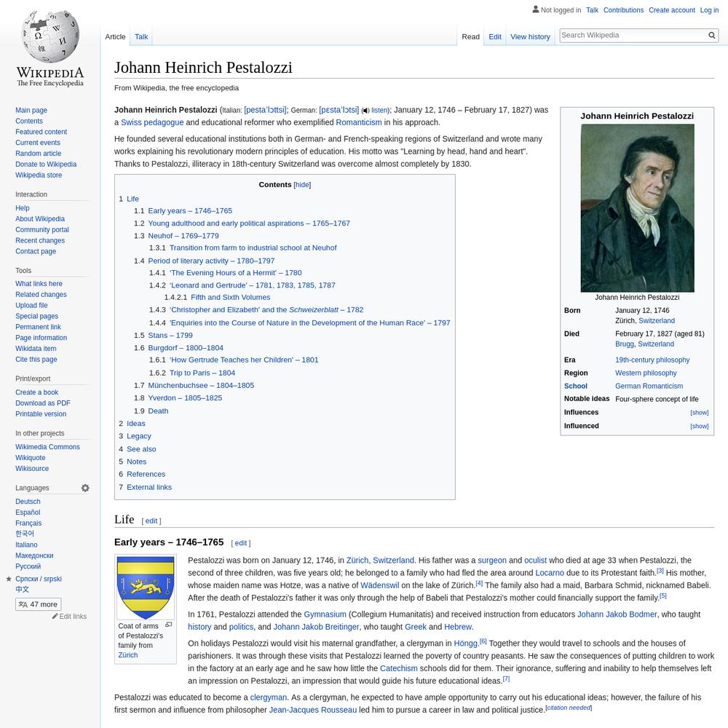Switch to the Italiano language version
The image size is (728, 728).
[x=26, y=545]
